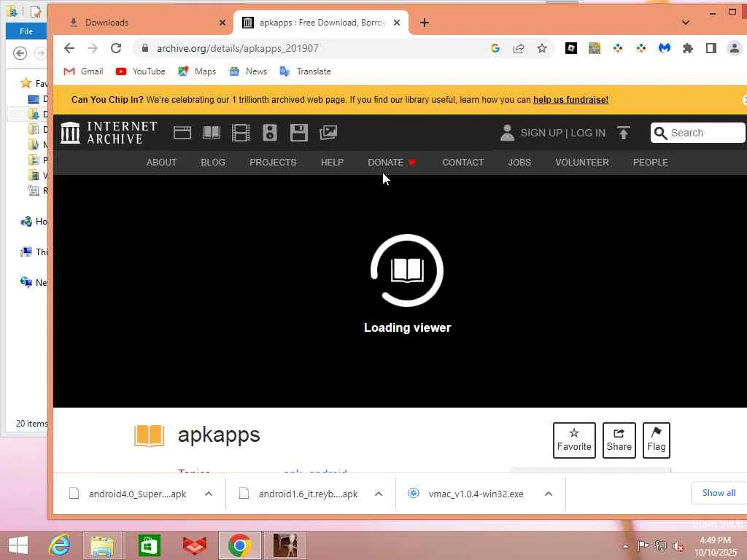Image resolution: width=747 pixels, height=560 pixels.
Task: Click the Flag button
Action: [656, 440]
